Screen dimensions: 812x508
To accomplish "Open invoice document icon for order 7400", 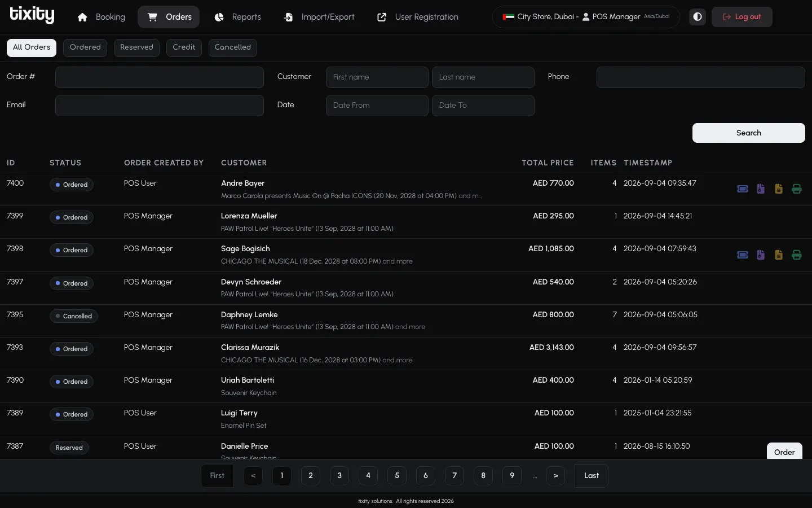I will pyautogui.click(x=779, y=189).
